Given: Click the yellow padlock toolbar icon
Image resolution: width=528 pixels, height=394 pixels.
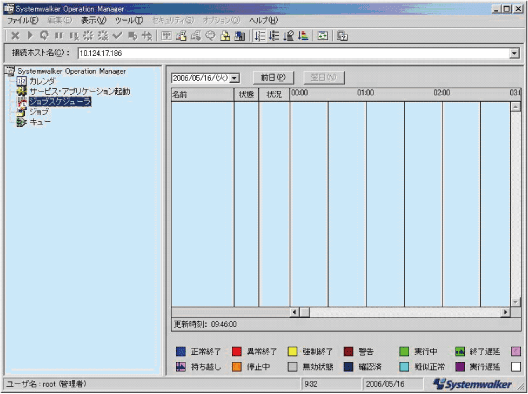Looking at the screenshot, I should (225, 36).
